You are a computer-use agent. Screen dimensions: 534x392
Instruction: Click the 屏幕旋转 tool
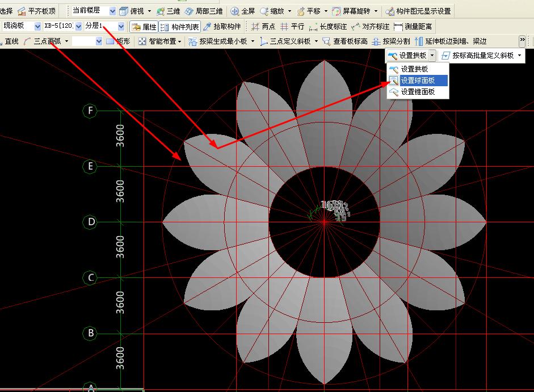point(351,11)
